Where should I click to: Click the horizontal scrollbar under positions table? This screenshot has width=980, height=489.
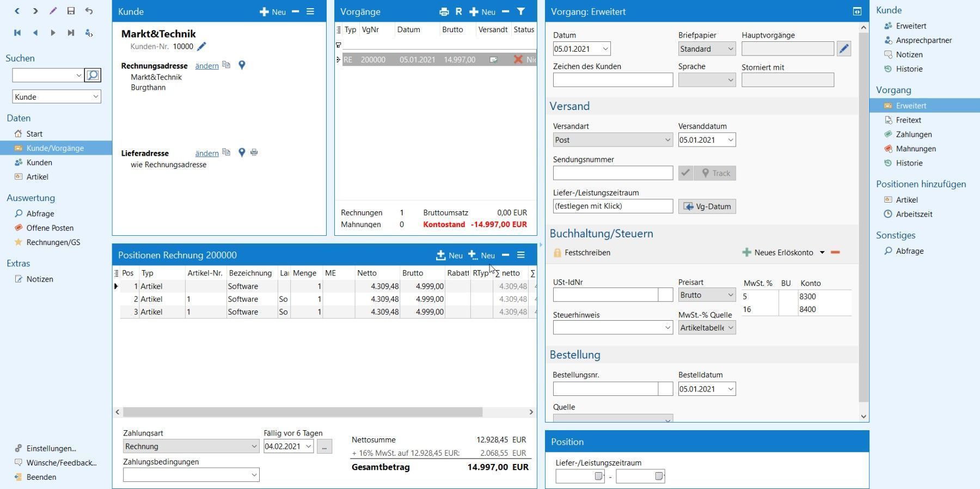click(302, 412)
